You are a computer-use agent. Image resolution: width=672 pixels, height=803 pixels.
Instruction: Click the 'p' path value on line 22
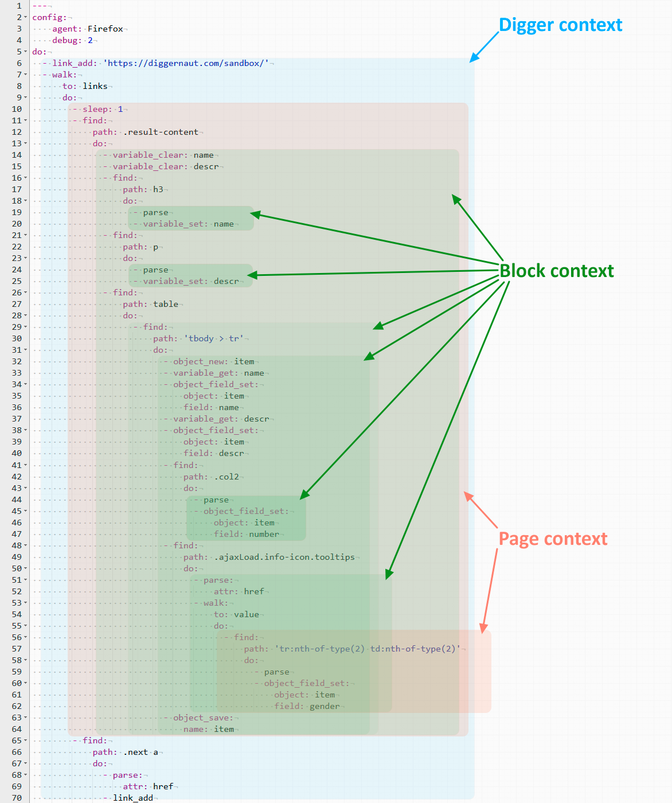pyautogui.click(x=155, y=247)
